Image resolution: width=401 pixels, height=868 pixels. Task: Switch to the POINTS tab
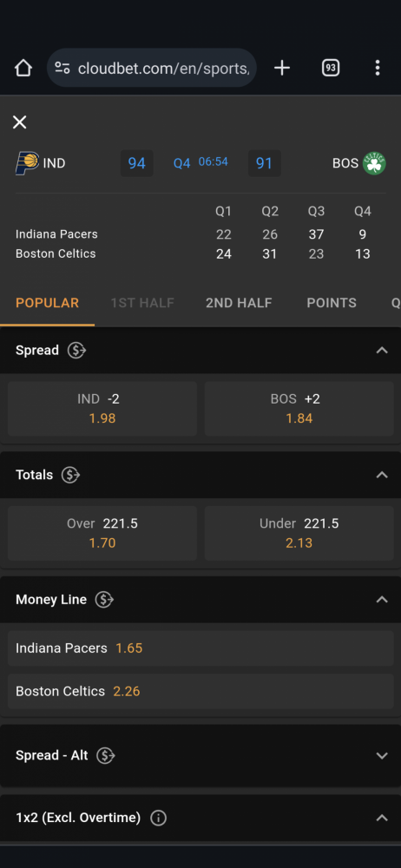[332, 303]
